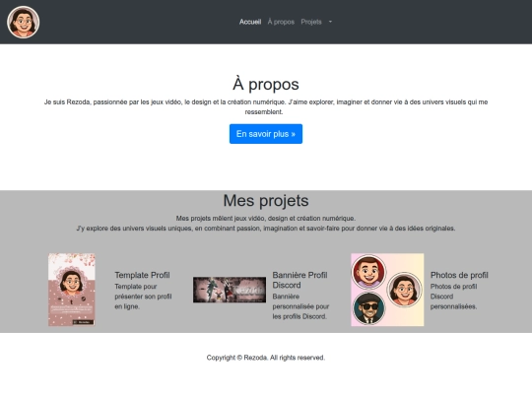532x399 pixels.
Task: Go to the Accueil nav link
Action: (250, 22)
